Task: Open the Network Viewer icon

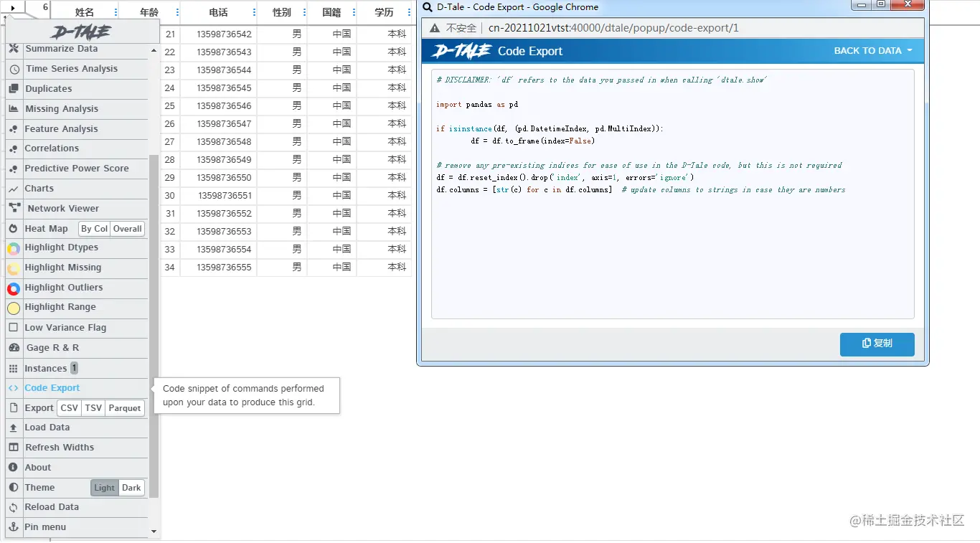Action: (x=14, y=209)
